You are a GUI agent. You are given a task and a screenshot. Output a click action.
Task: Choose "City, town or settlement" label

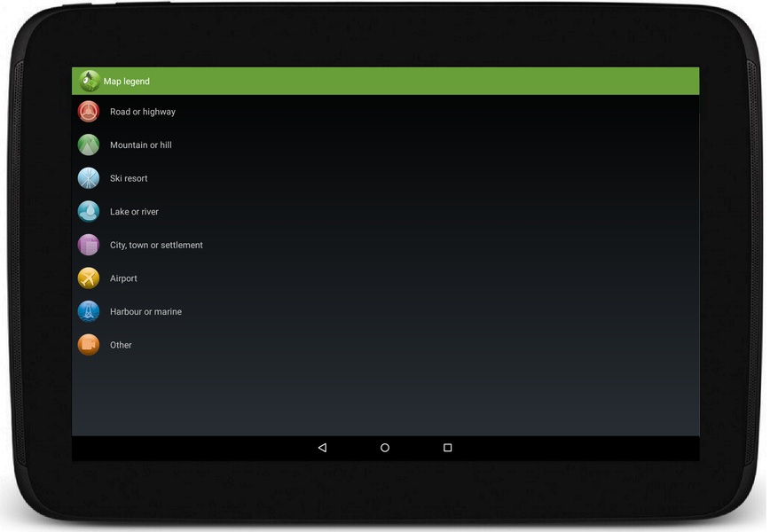[x=156, y=245]
